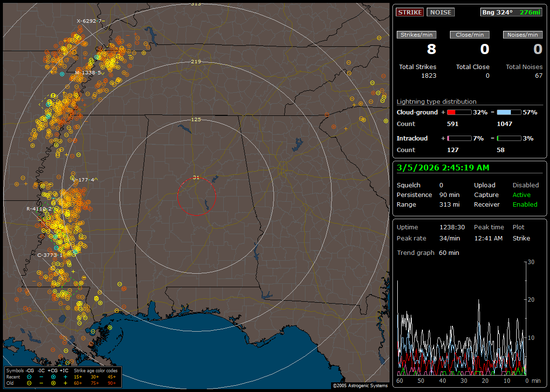Select storm cell label R-4110-2
The height and width of the screenshot is (392, 550).
coord(39,209)
